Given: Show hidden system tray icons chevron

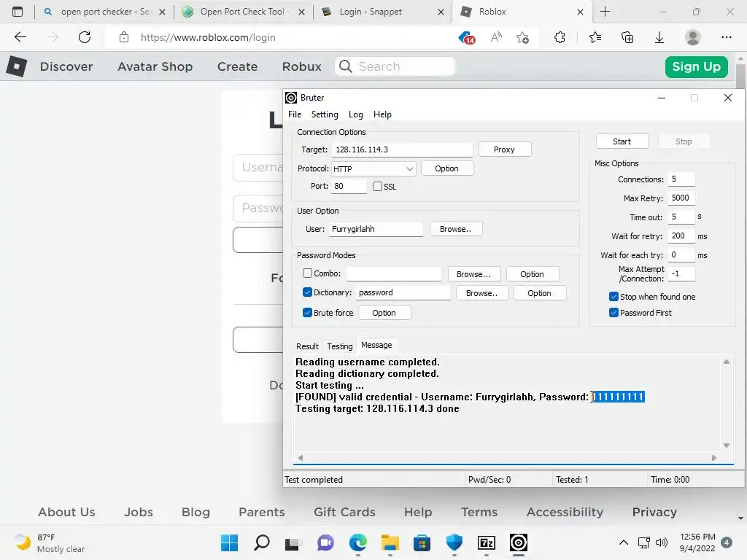Looking at the screenshot, I should (x=623, y=542).
